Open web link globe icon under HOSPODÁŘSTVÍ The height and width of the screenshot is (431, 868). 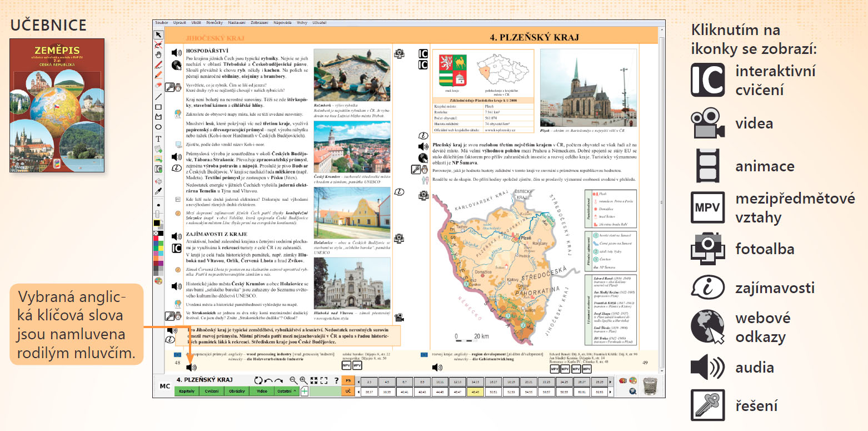pyautogui.click(x=177, y=65)
